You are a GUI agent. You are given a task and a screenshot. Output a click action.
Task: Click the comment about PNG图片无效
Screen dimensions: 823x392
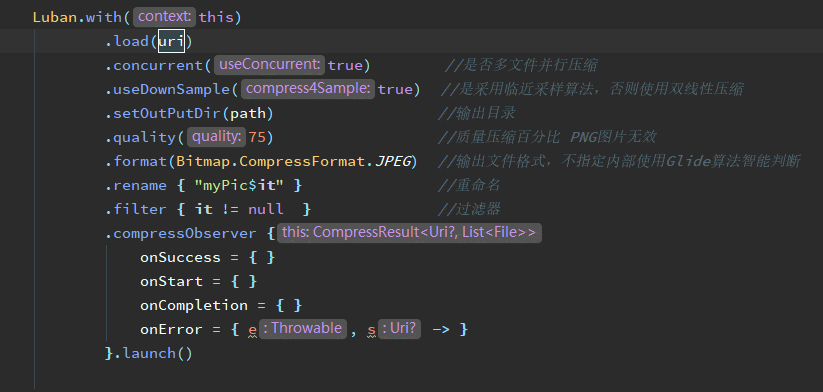click(x=547, y=137)
